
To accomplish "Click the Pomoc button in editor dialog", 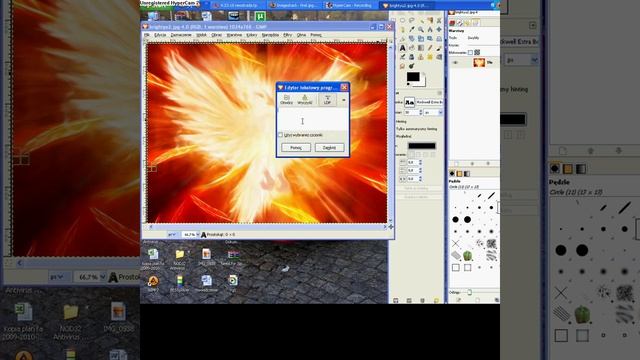I will click(x=296, y=147).
